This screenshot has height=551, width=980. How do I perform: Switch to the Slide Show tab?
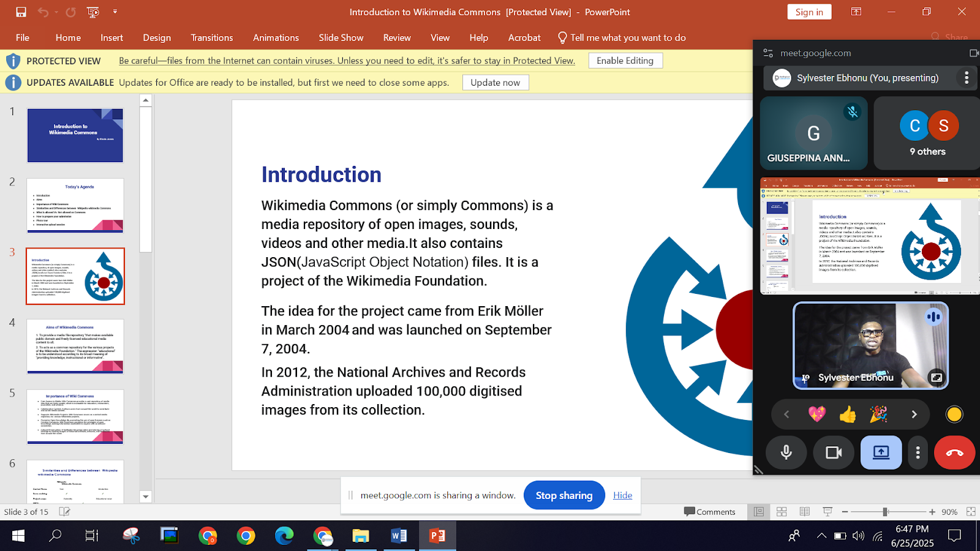[341, 37]
